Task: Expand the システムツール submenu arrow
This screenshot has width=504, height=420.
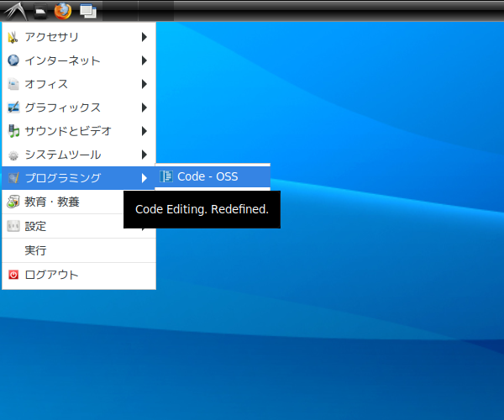Action: [x=144, y=155]
